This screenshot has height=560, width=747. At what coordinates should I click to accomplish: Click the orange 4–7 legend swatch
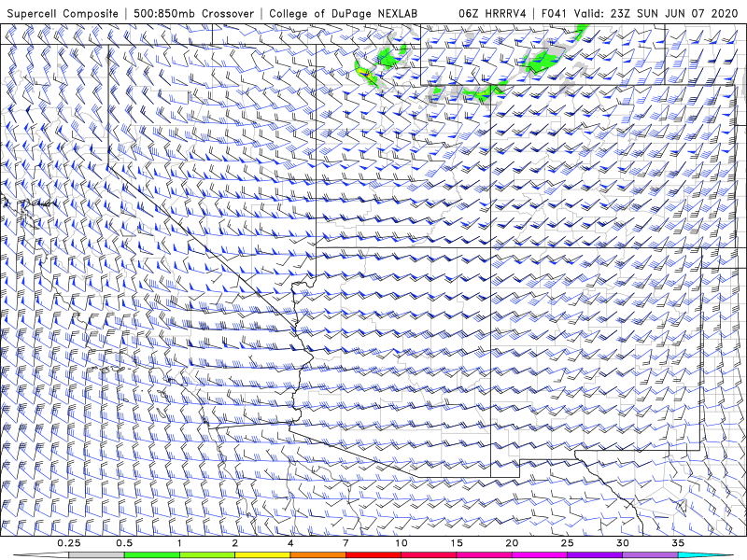317,555
